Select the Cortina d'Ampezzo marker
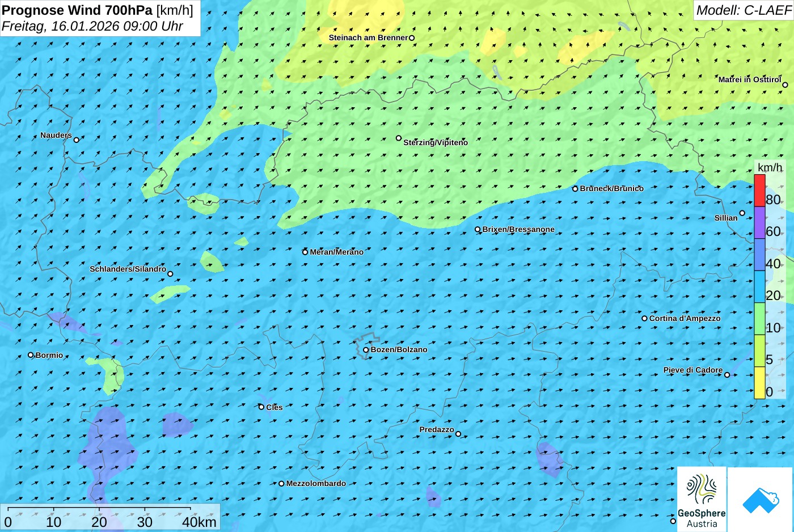Image resolution: width=794 pixels, height=532 pixels. click(644, 319)
